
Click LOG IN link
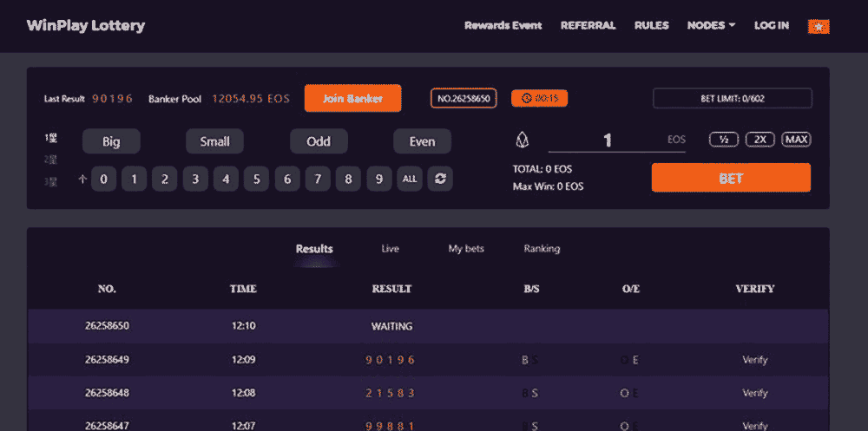click(771, 25)
